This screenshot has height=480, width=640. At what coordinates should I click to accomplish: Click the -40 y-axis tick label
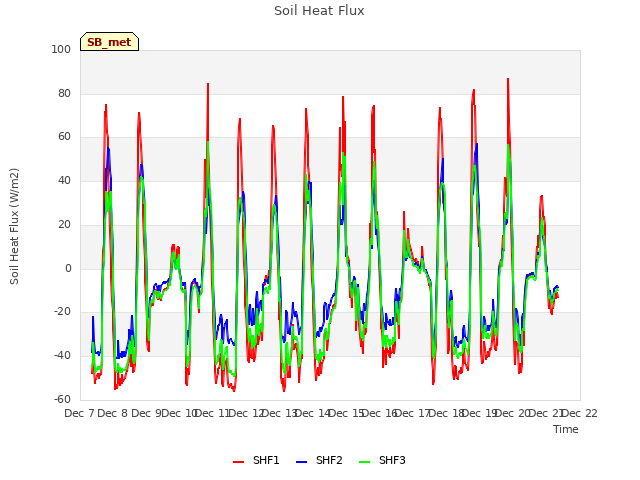point(62,356)
